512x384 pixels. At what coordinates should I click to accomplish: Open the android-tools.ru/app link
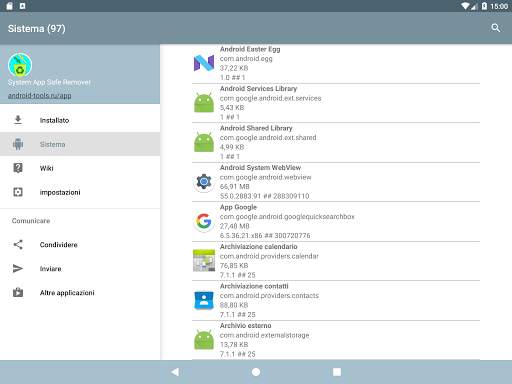(40, 95)
